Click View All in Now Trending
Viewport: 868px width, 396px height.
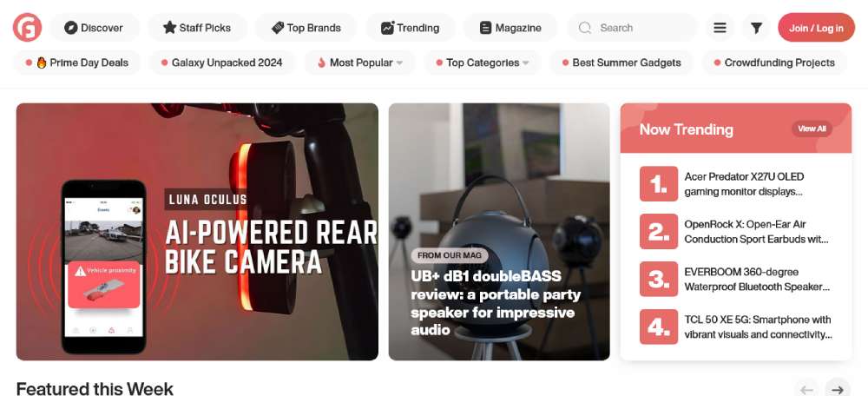[x=812, y=129]
